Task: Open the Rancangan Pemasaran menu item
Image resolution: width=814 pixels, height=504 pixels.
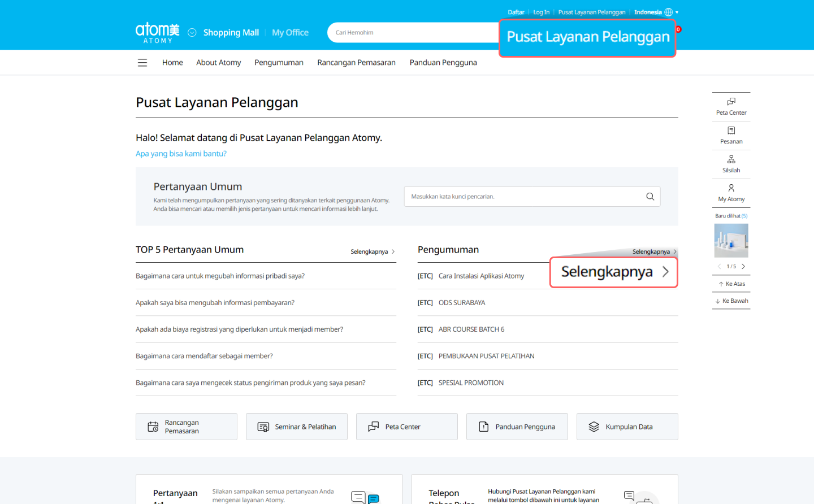Action: [356, 63]
